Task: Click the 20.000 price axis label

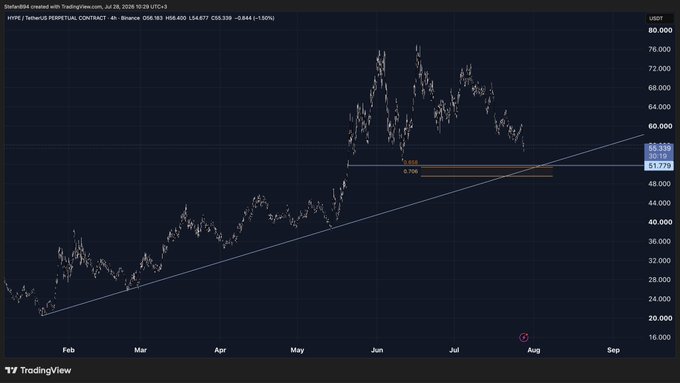Action: 660,318
